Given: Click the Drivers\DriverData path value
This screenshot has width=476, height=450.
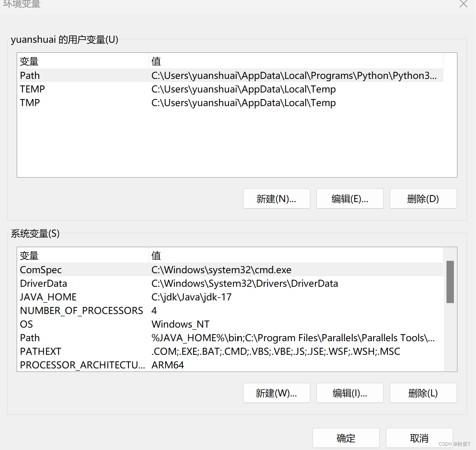Looking at the screenshot, I should click(x=245, y=283).
